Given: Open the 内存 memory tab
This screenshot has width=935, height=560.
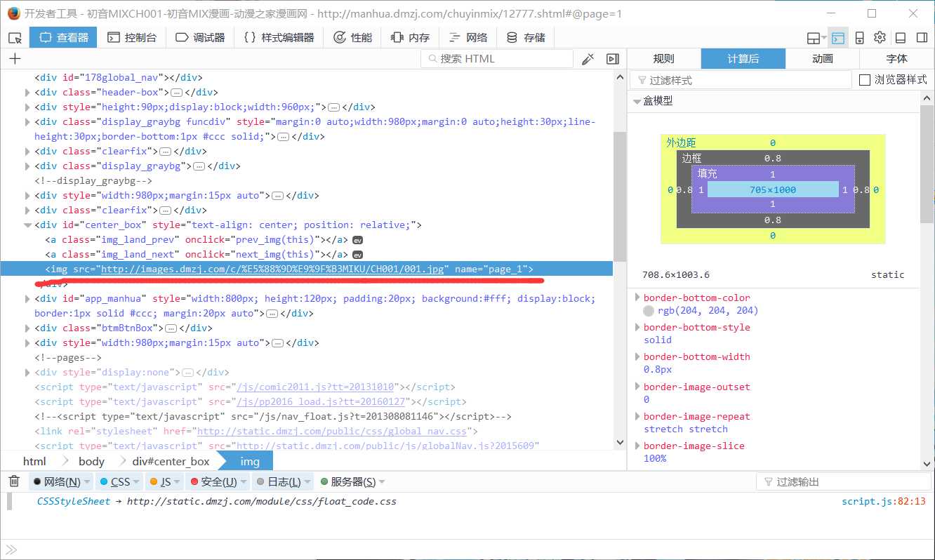Looking at the screenshot, I should (x=410, y=38).
